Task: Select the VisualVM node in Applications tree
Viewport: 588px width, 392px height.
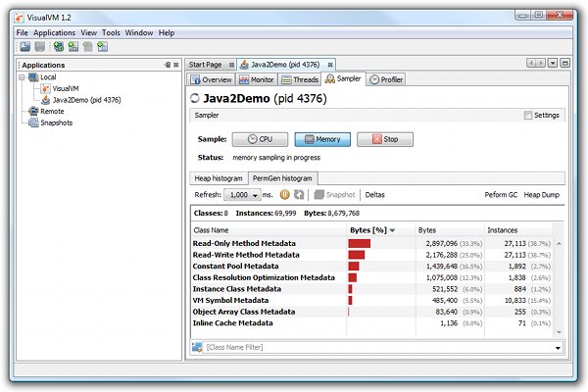Action: coord(67,88)
